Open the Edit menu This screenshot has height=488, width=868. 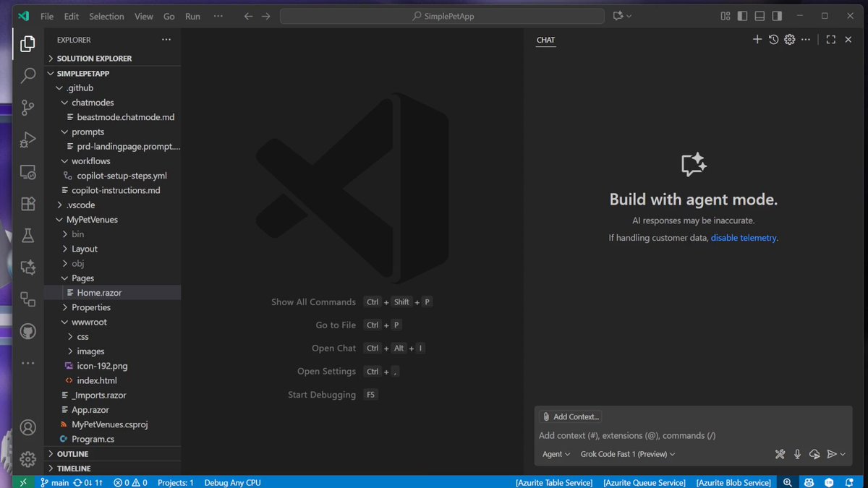coord(72,16)
